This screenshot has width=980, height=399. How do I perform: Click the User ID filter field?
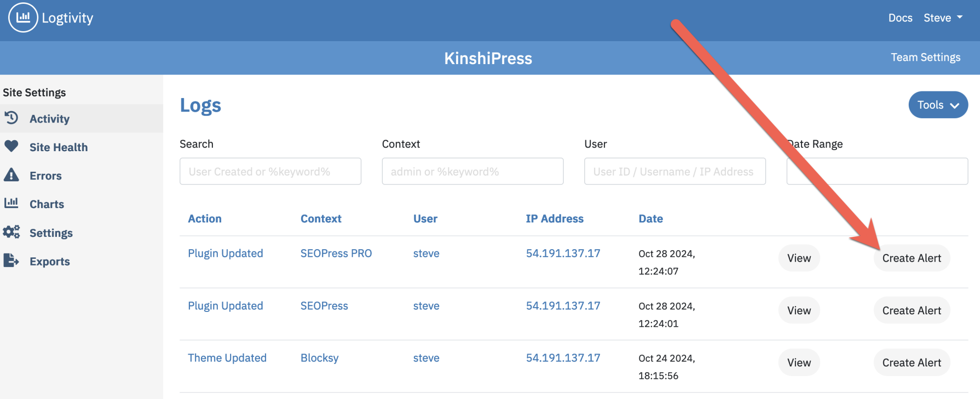(x=675, y=171)
